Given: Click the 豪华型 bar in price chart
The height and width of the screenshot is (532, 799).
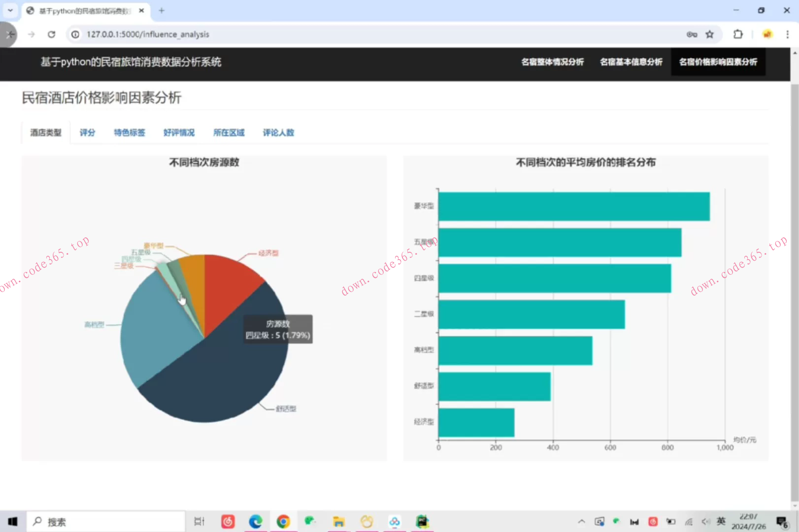Looking at the screenshot, I should (x=573, y=206).
